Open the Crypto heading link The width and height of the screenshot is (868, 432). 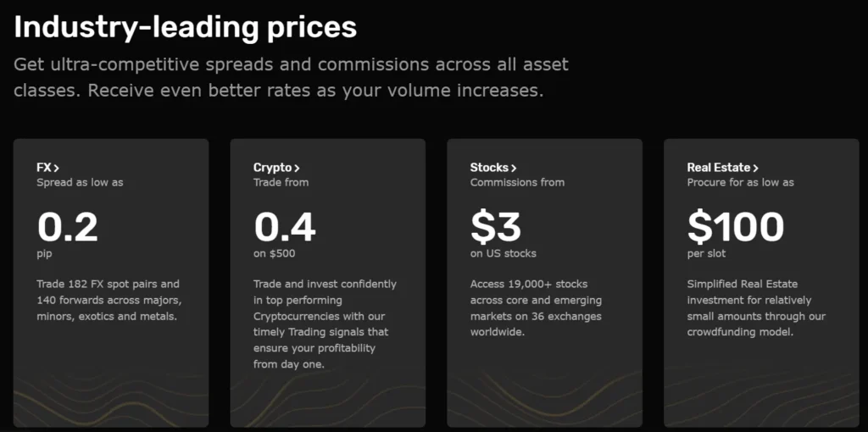click(272, 168)
